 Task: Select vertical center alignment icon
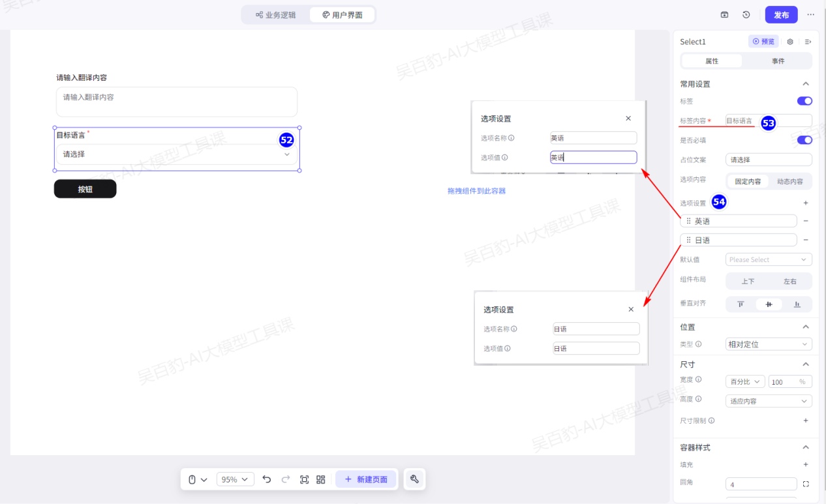(x=769, y=304)
